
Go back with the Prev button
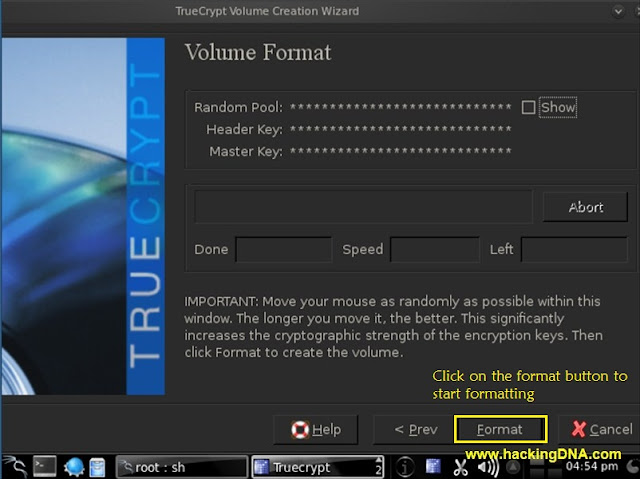coord(414,429)
